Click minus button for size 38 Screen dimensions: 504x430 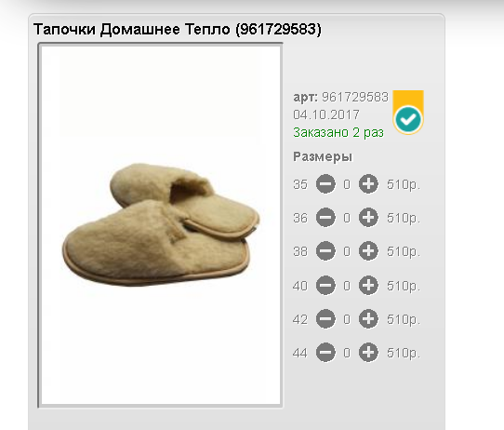[325, 251]
